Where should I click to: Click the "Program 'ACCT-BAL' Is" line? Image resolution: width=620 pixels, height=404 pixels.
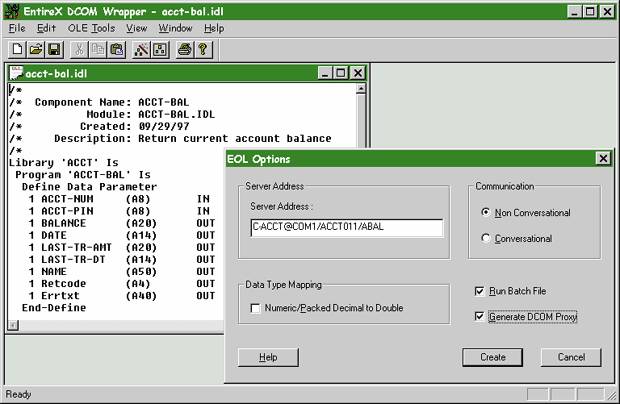click(x=83, y=175)
